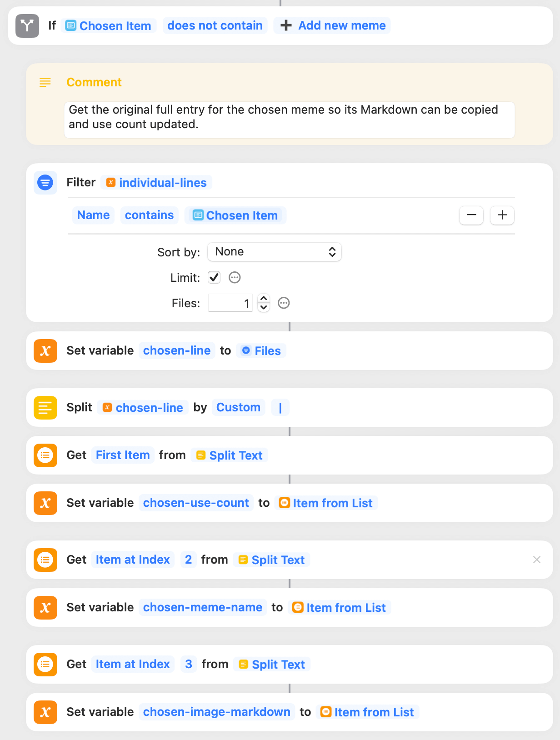
Task: Click the blue Filter action icon
Action: pyautogui.click(x=45, y=183)
